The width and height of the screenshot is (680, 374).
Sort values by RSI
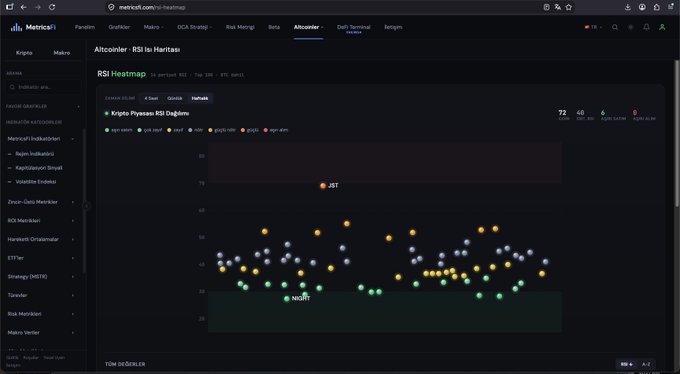(x=627, y=364)
